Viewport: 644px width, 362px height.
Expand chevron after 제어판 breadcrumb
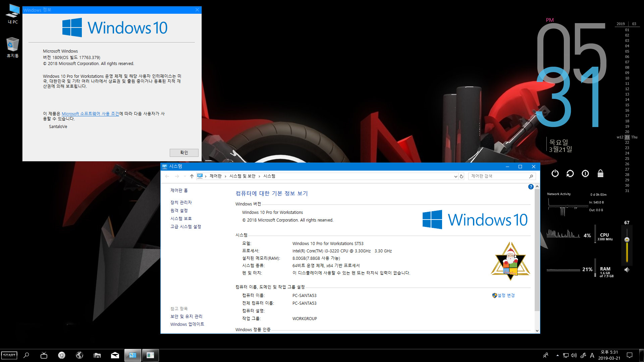click(x=225, y=176)
